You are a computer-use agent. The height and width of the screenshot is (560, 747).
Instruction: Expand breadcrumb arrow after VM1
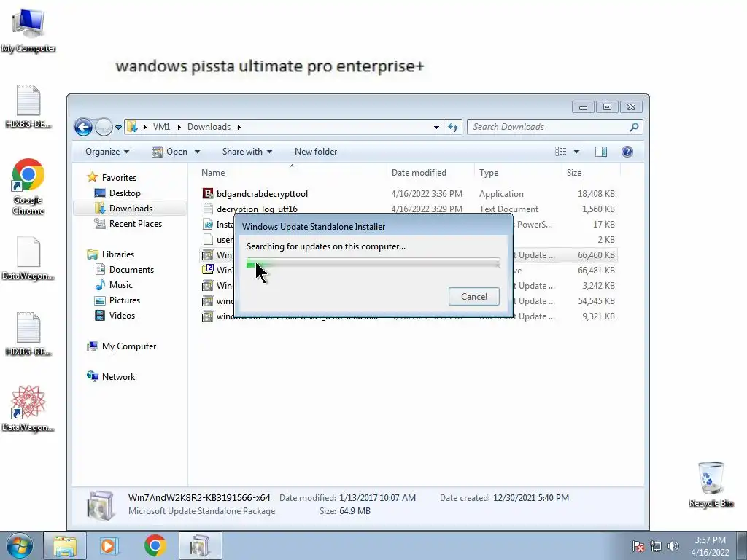tap(179, 127)
